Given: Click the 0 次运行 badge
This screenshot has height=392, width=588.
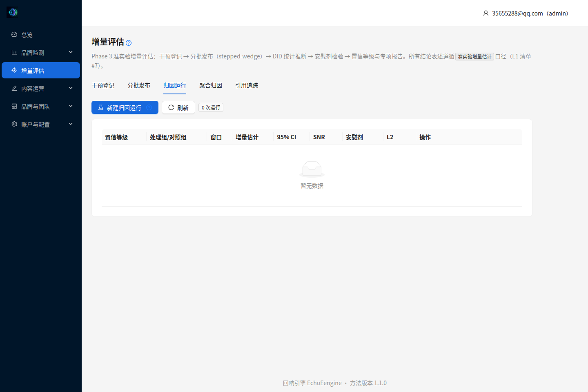Looking at the screenshot, I should pyautogui.click(x=211, y=107).
